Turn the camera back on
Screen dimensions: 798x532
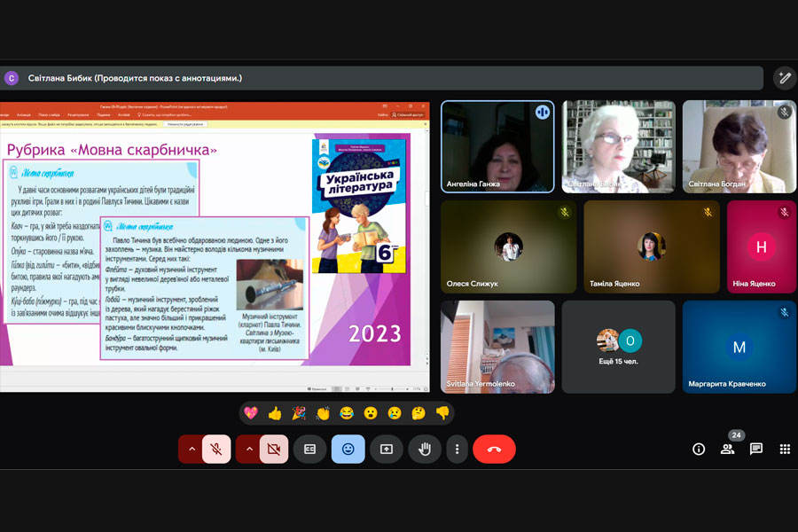[x=274, y=449]
